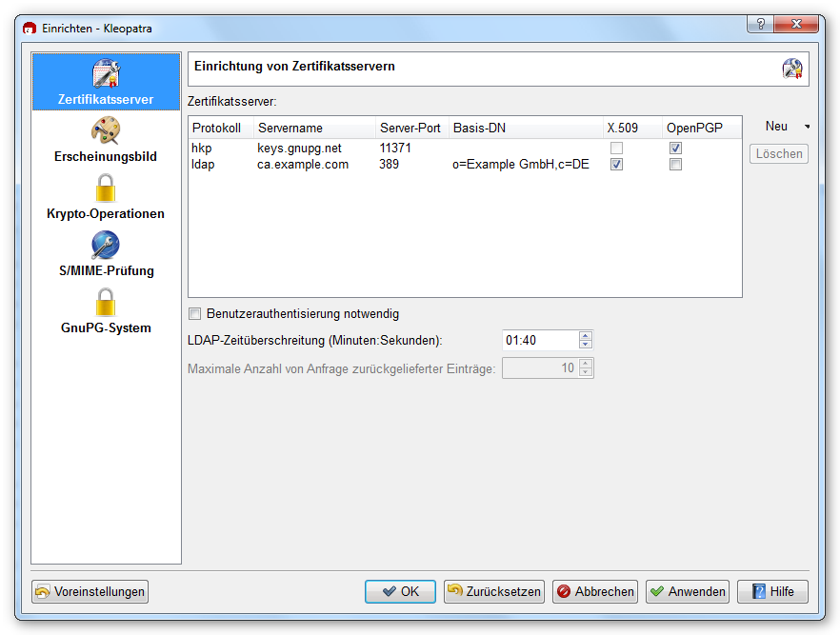Enable X.509 for the hkp server
This screenshot has height=635, width=840.
tap(616, 148)
